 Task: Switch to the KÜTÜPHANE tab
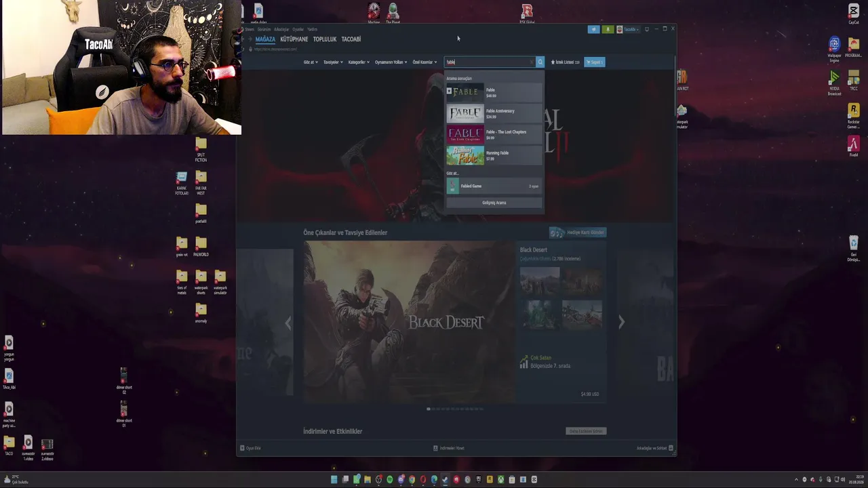(x=294, y=39)
